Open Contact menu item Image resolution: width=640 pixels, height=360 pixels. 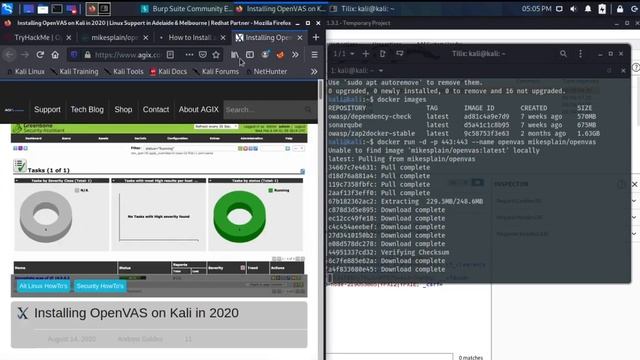point(156,109)
